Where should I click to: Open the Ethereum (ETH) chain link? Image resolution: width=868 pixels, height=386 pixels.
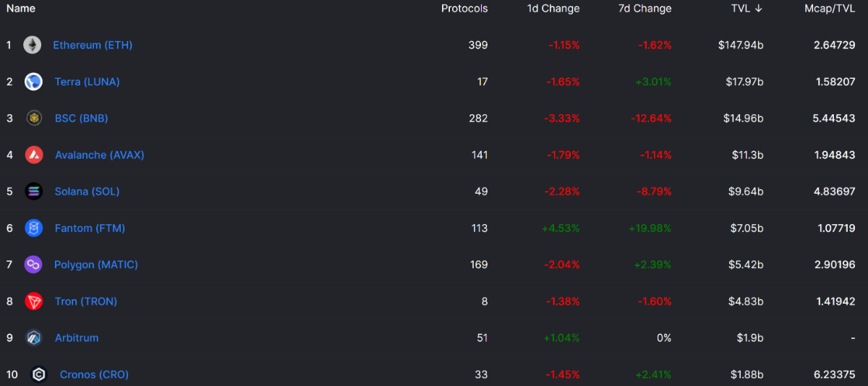pos(93,45)
